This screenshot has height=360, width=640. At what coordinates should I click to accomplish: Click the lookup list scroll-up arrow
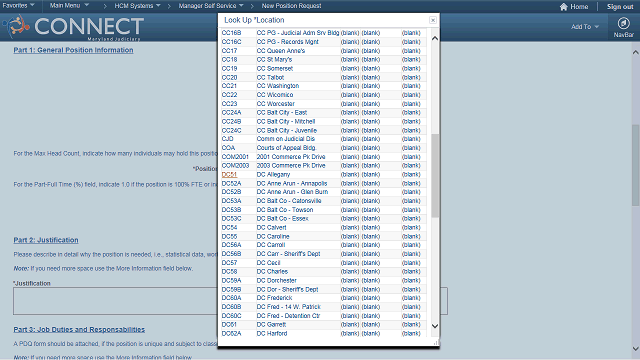click(435, 38)
